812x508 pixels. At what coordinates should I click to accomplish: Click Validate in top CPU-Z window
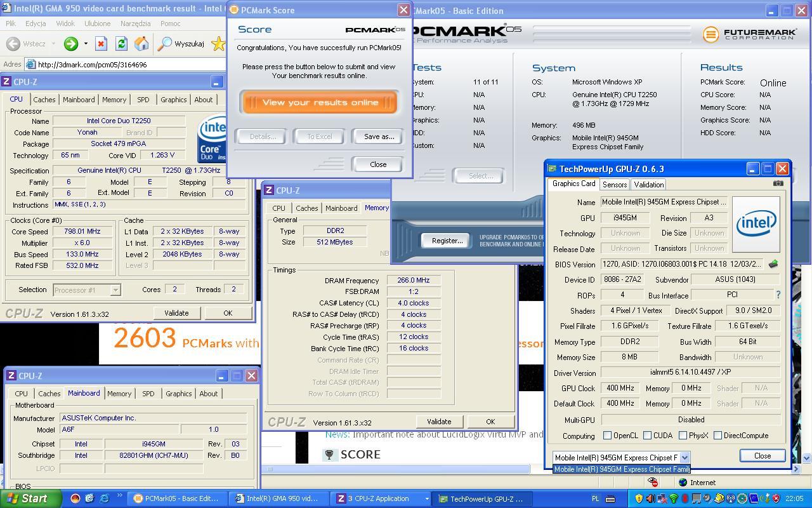point(176,313)
